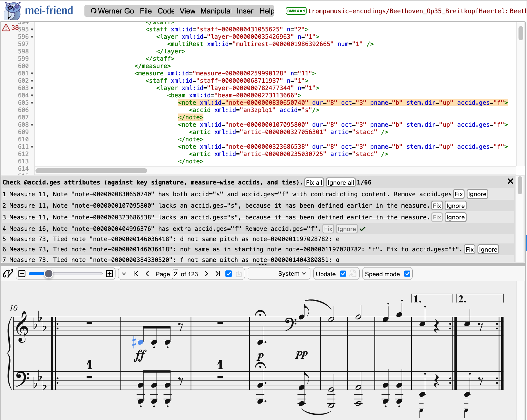Ignore issue 2 for note-0000000107095800
The height and width of the screenshot is (420, 527).
(455, 206)
